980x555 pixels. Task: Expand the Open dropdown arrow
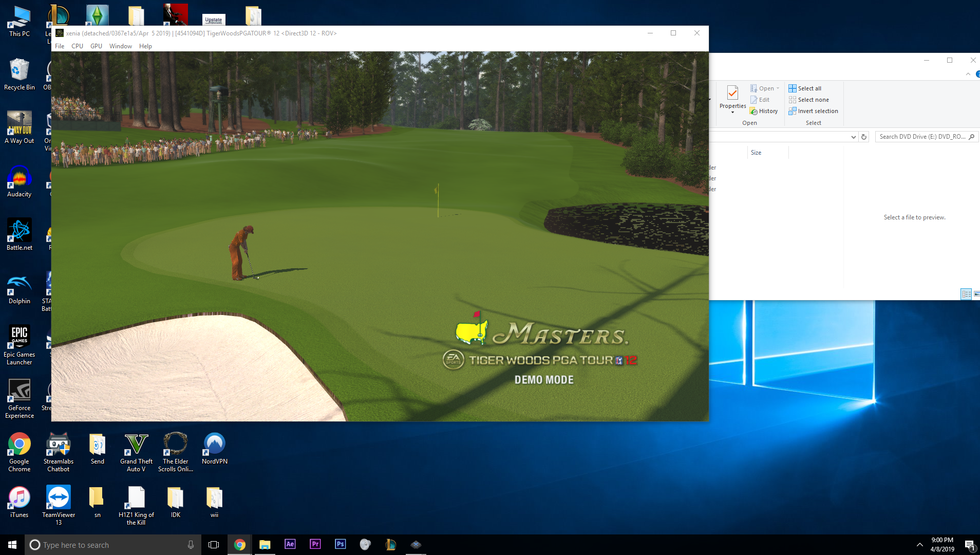(x=778, y=88)
